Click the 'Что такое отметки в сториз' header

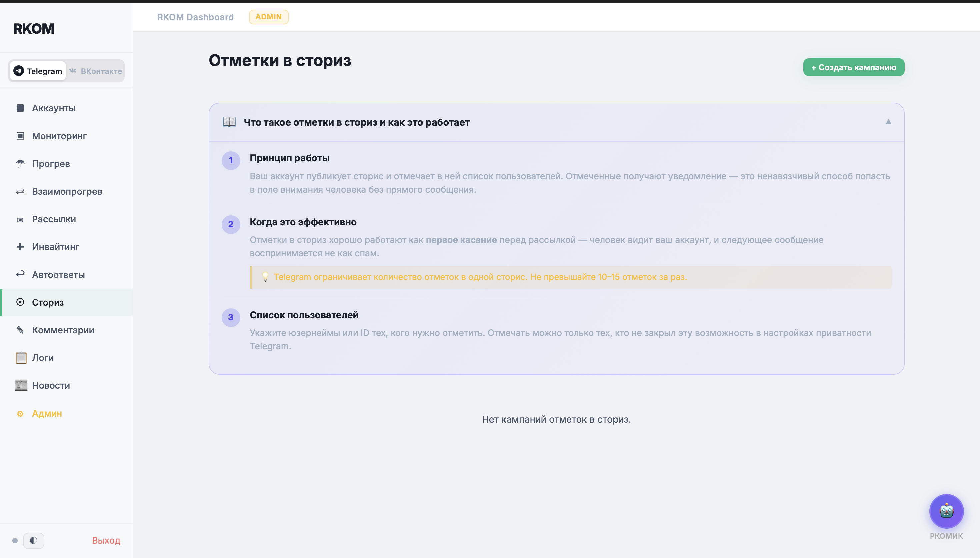point(556,122)
